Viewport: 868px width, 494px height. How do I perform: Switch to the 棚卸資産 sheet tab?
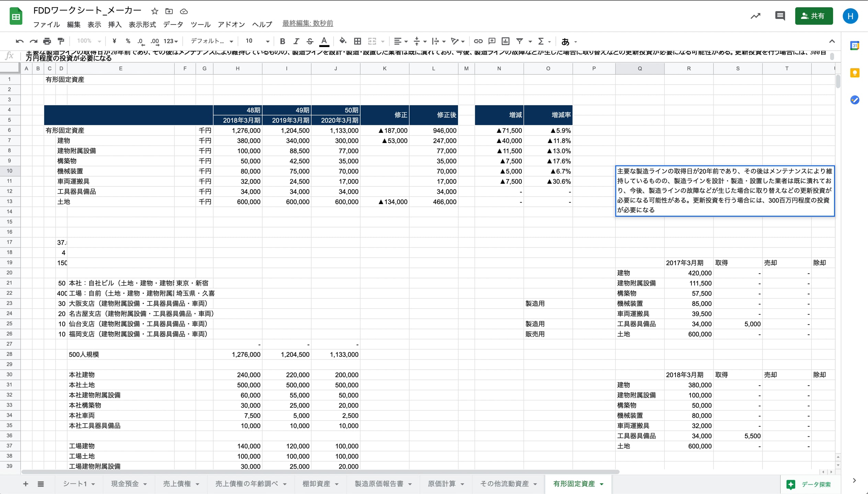tap(316, 484)
